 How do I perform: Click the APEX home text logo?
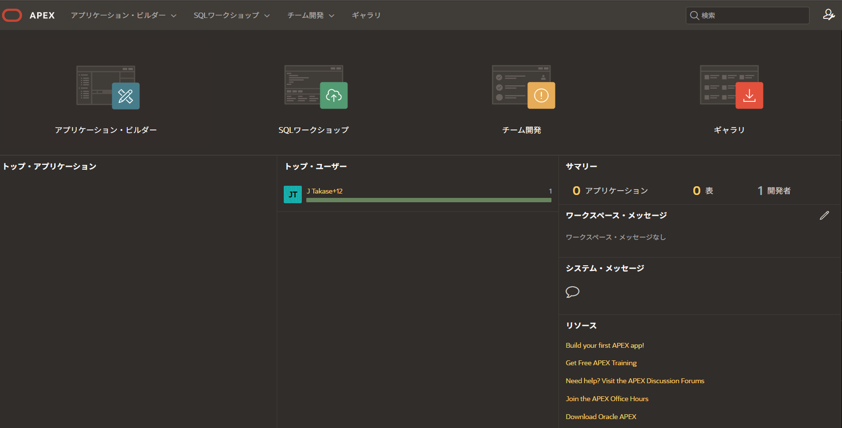pos(42,16)
